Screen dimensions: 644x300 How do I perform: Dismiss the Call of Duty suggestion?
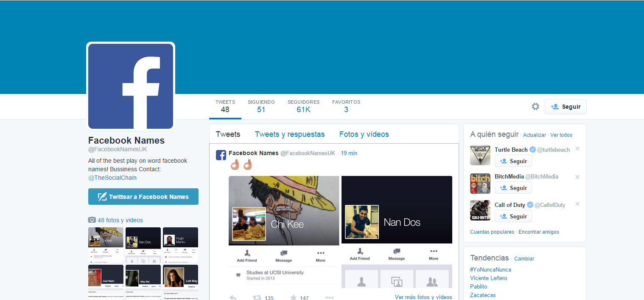577,204
